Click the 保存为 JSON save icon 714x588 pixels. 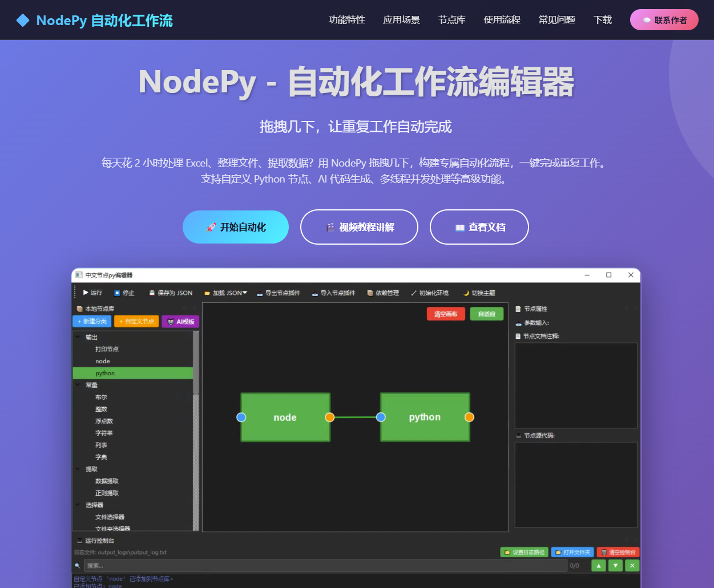point(152,293)
